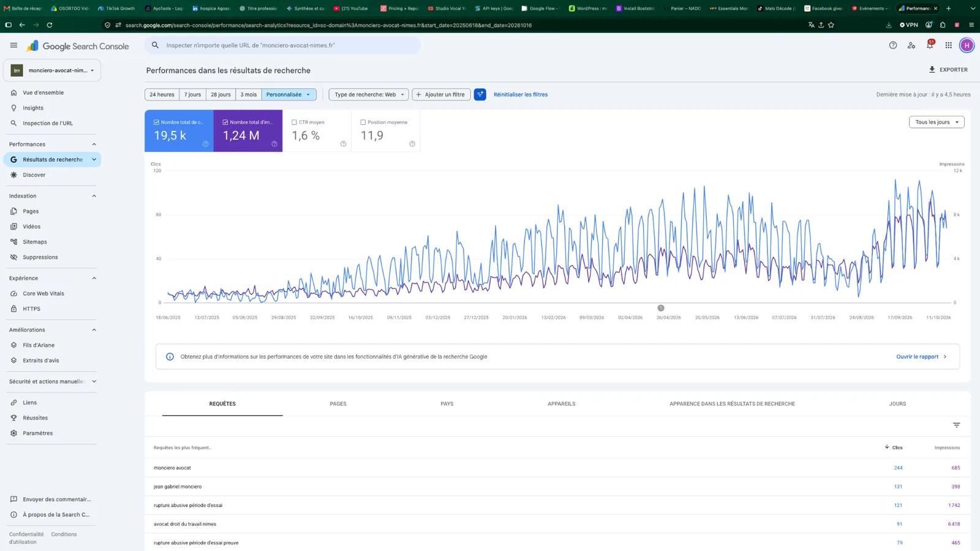Click the table filter rows icon
The width and height of the screenshot is (980, 551).
(956, 425)
